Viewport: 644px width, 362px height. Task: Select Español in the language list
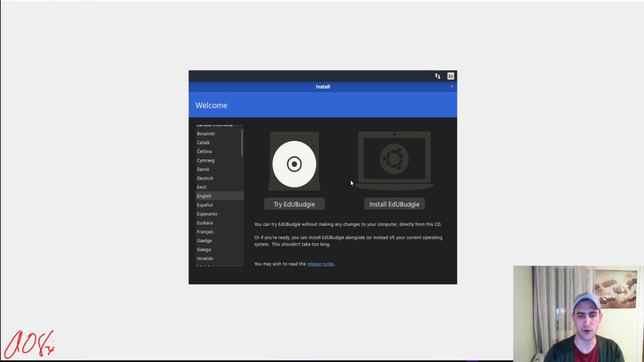click(219, 205)
